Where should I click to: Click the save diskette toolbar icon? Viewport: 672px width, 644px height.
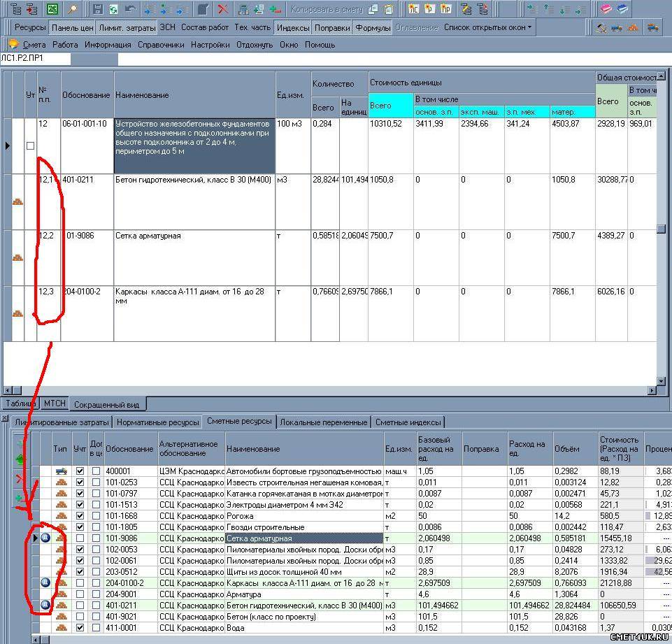98,9
